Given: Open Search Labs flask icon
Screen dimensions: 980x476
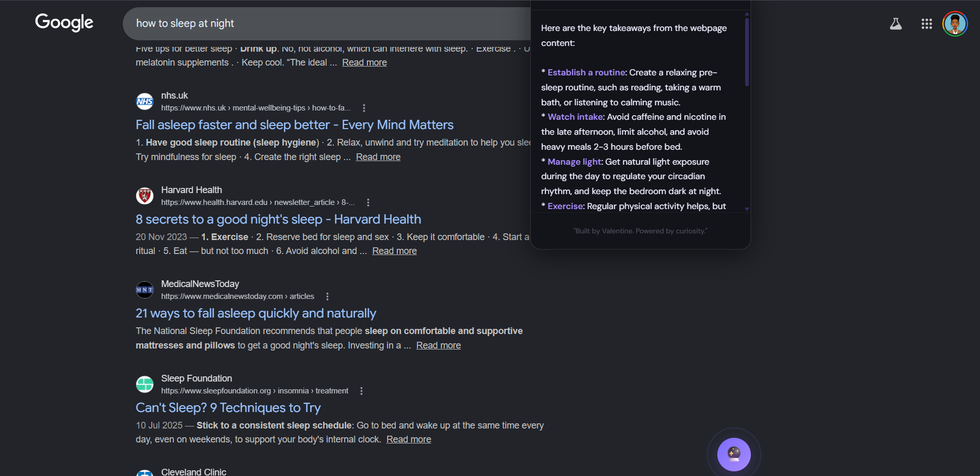Looking at the screenshot, I should 896,24.
